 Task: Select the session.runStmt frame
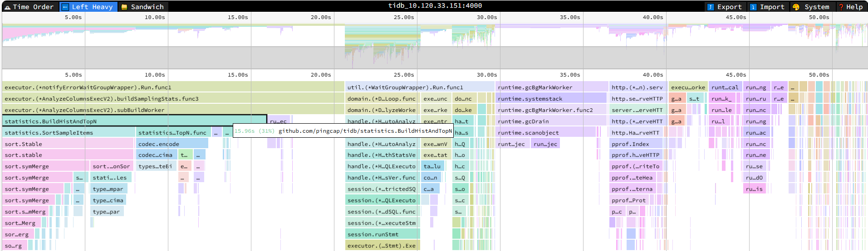382,234
